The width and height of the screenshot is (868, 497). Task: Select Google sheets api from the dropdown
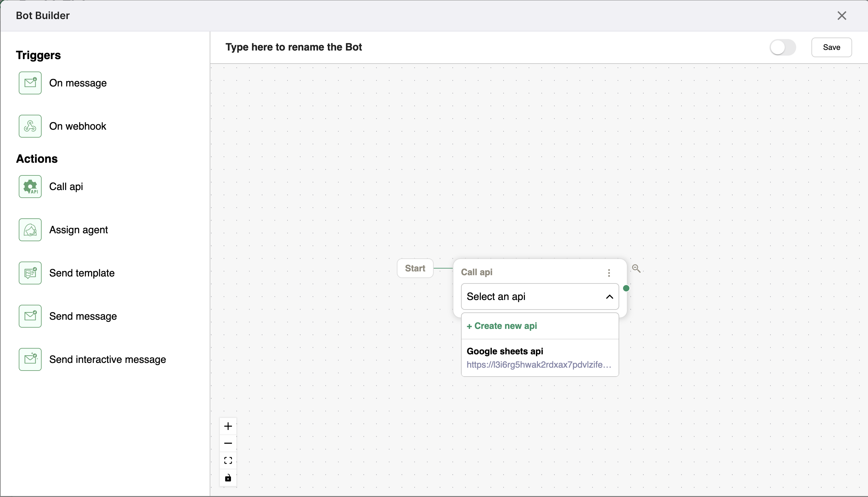click(505, 351)
